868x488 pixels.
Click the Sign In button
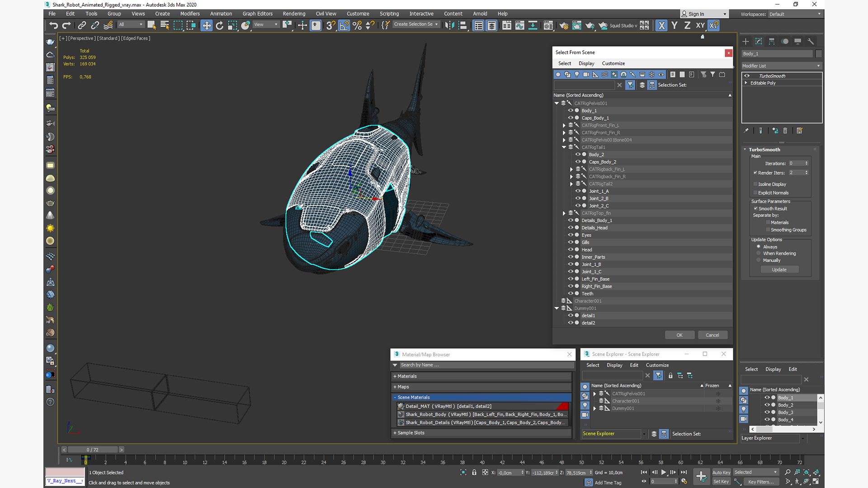(x=704, y=14)
